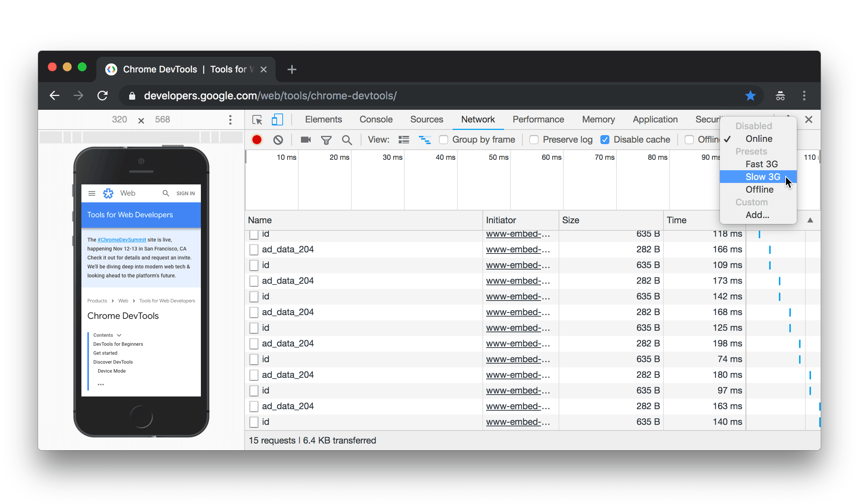Viewport: 867px width, 504px height.
Task: Click the record (red dot) button
Action: pyautogui.click(x=257, y=139)
